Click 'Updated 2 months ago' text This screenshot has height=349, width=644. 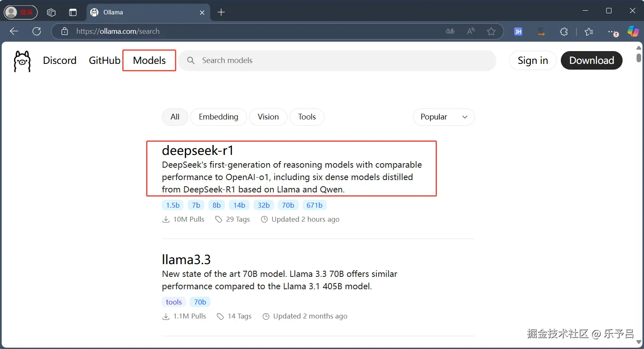tap(310, 316)
